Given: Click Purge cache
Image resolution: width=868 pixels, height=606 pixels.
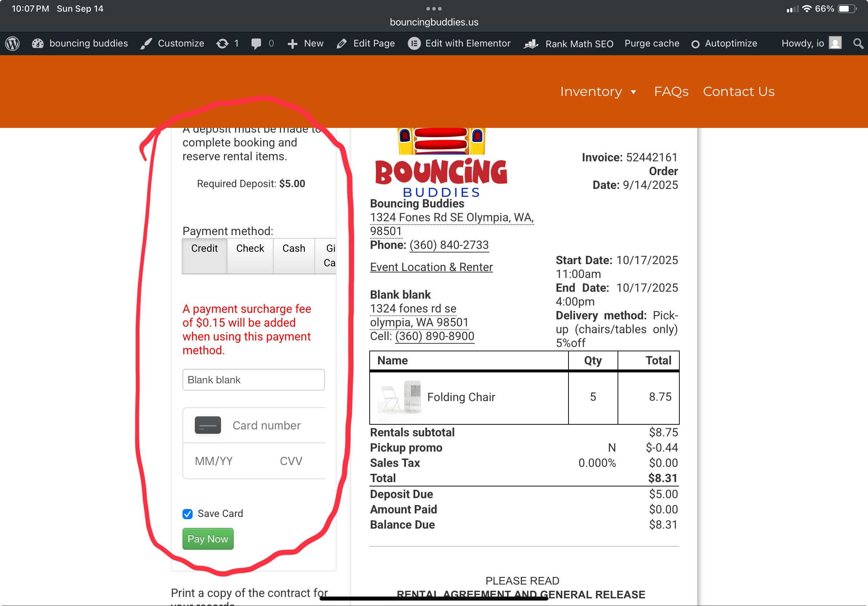Looking at the screenshot, I should (652, 44).
